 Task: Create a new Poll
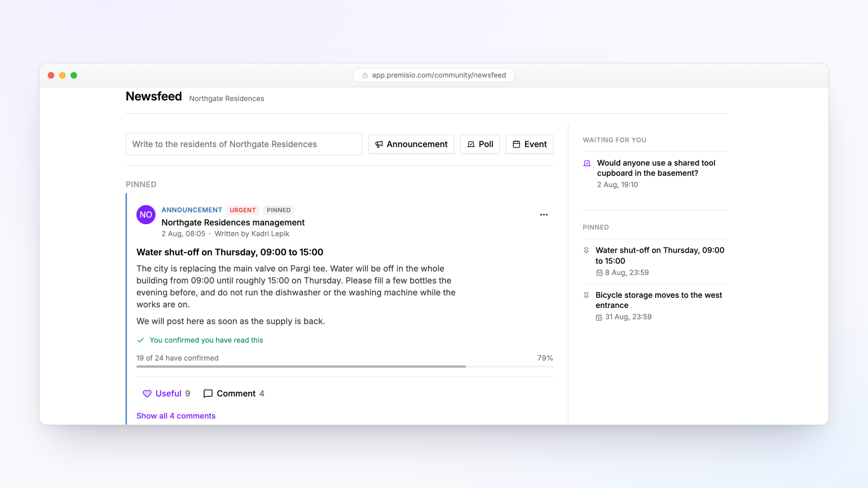tap(480, 144)
